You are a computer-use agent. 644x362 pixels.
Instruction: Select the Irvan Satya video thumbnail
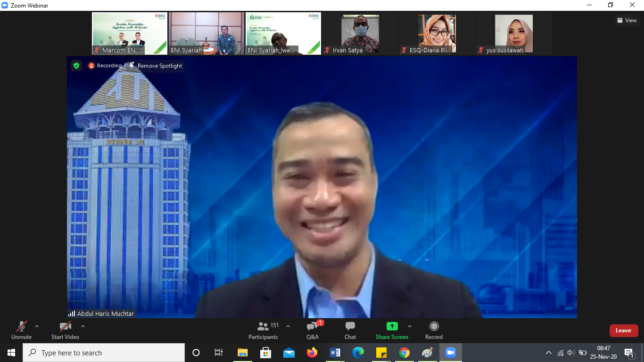(360, 34)
